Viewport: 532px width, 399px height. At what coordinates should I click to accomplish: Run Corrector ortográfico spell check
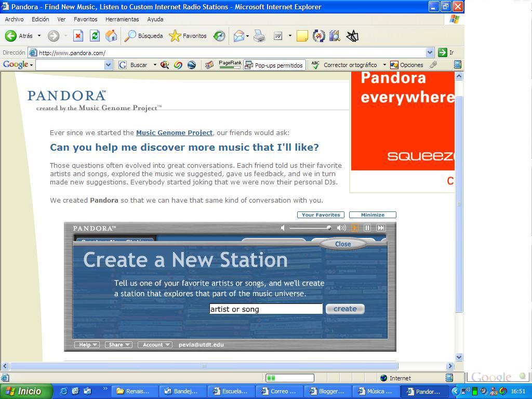[344, 65]
